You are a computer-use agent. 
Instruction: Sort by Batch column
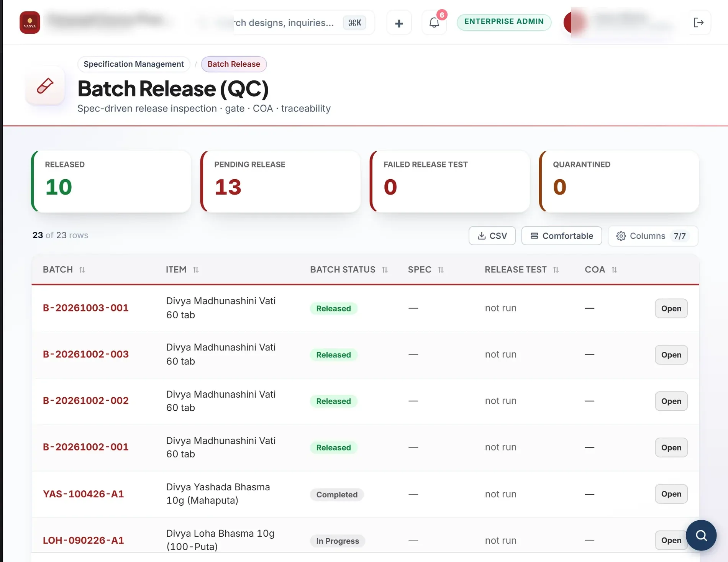pyautogui.click(x=64, y=270)
